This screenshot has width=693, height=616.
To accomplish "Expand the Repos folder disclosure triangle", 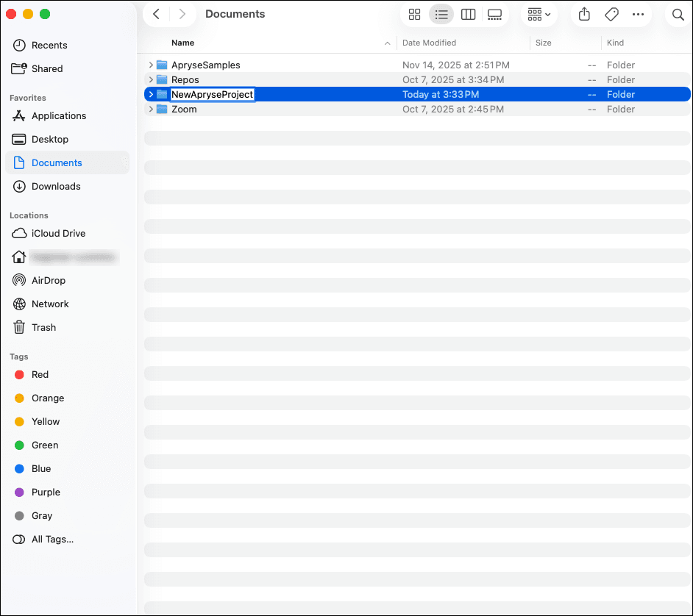I will 151,80.
